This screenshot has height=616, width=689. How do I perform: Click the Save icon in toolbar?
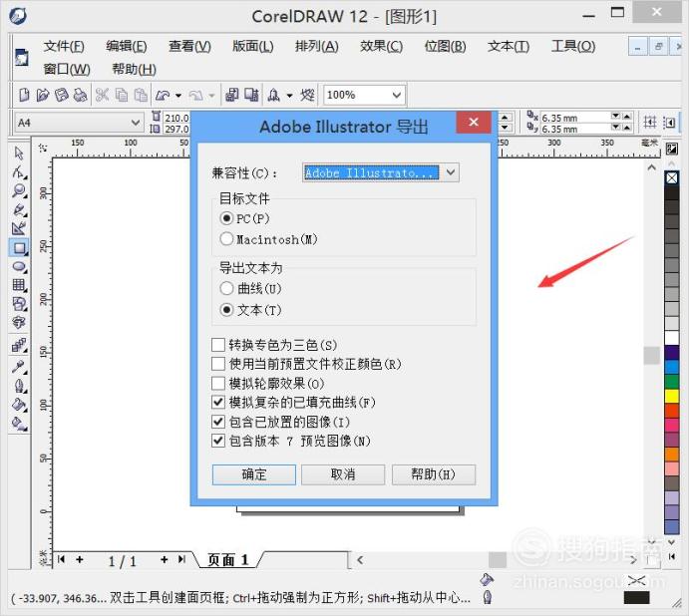click(x=61, y=95)
